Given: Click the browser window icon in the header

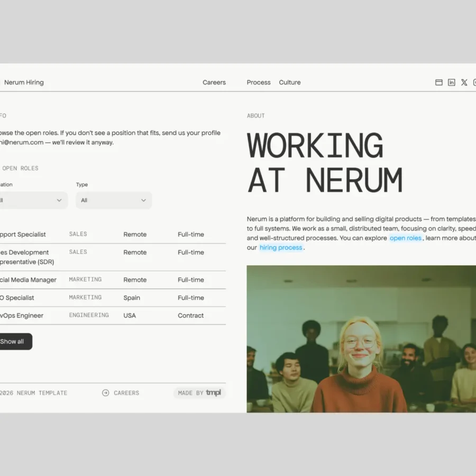Looking at the screenshot, I should point(439,83).
